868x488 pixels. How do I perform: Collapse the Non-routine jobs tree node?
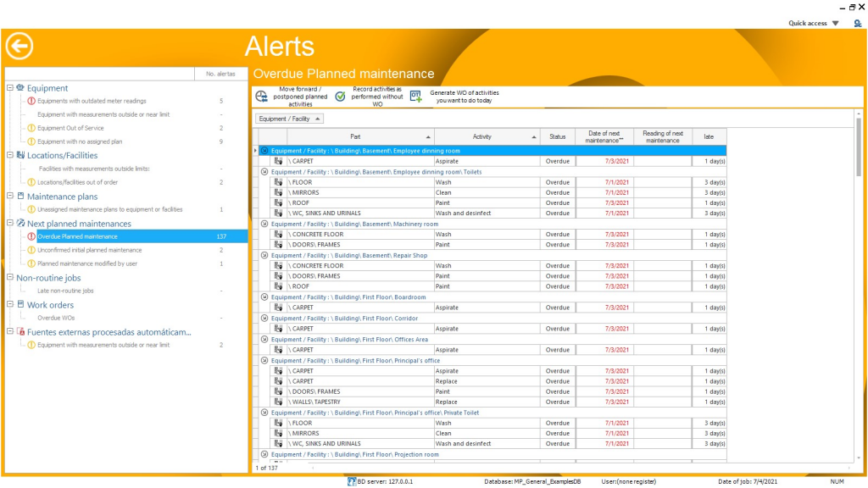coord(10,277)
